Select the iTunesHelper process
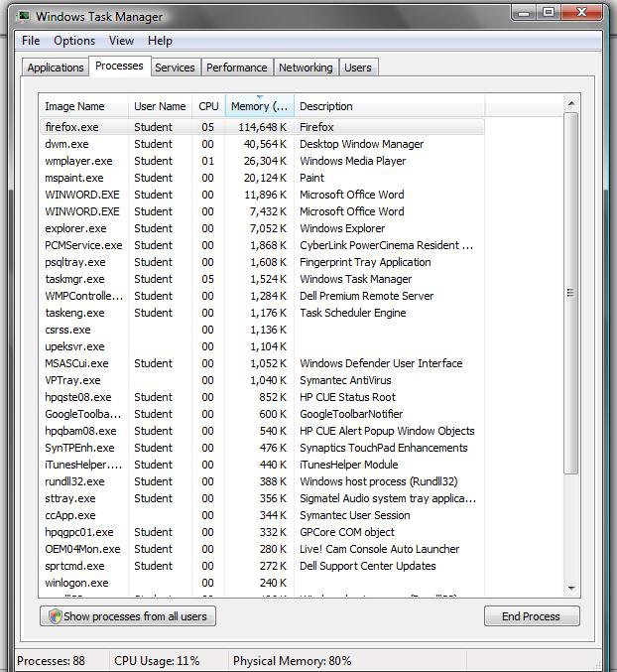This screenshot has height=672, width=617. pyautogui.click(x=262, y=465)
